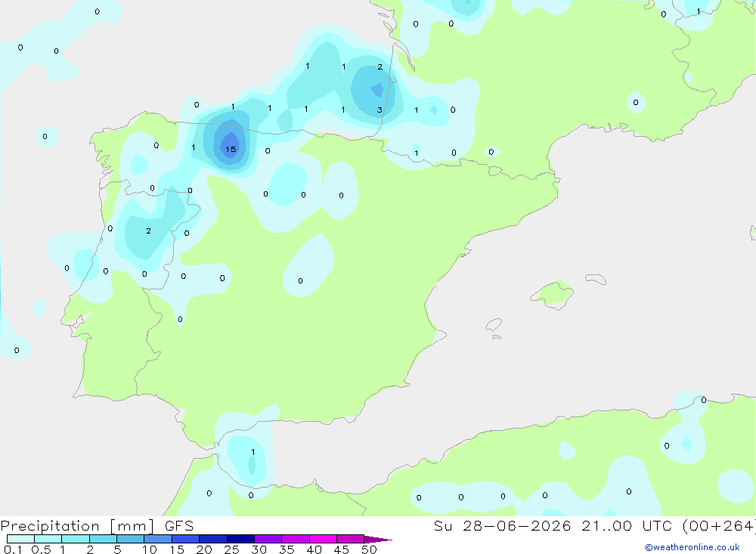The width and height of the screenshot is (756, 554).
Task: Click the '45' legend scale label
Action: point(342,549)
